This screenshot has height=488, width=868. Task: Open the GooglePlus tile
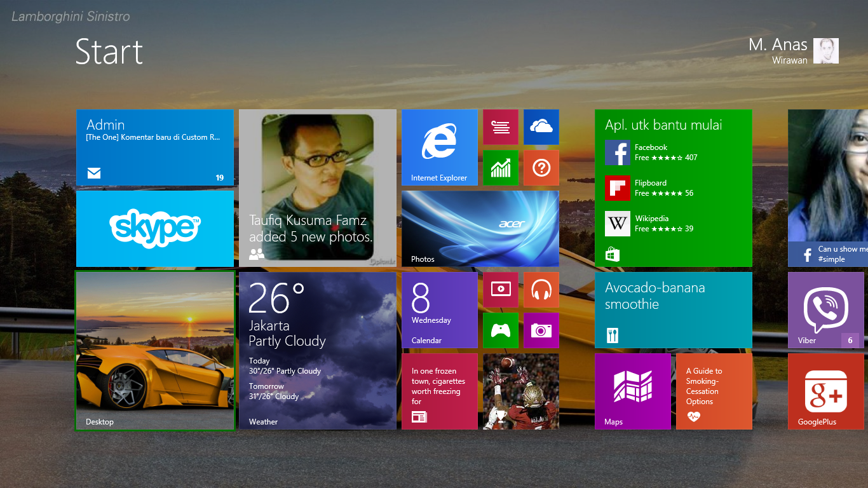(825, 391)
